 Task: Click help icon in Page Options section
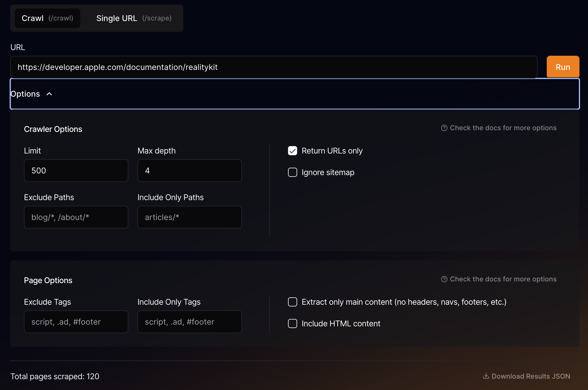[444, 279]
